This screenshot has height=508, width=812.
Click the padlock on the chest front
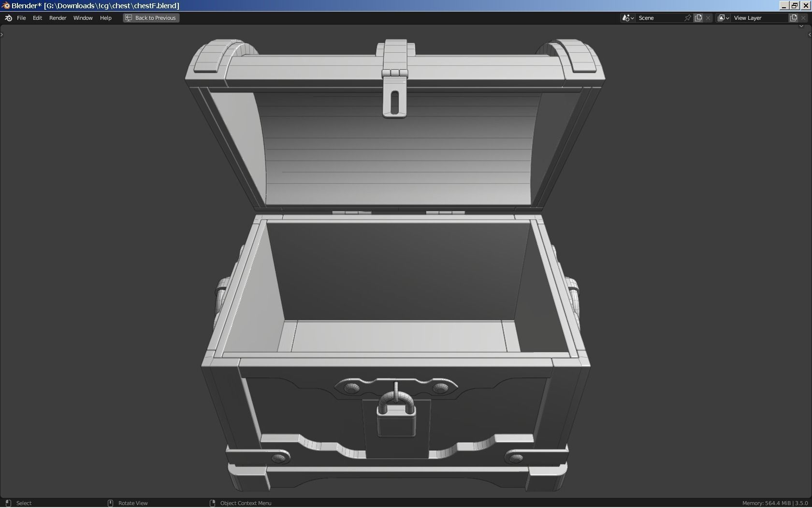[x=396, y=415]
